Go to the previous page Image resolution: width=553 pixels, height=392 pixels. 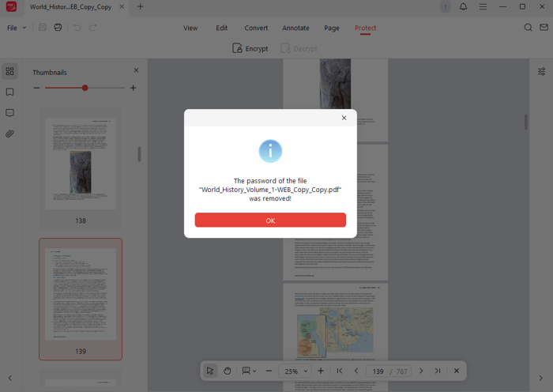(x=356, y=371)
